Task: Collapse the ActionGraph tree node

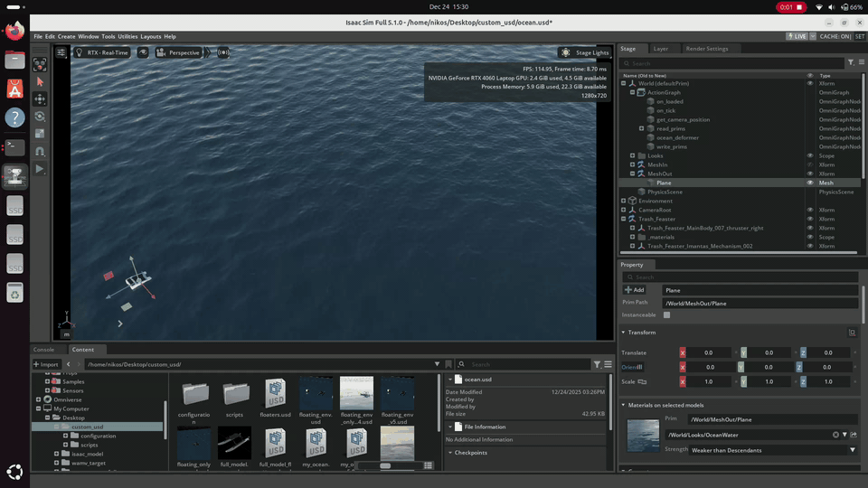Action: [632, 92]
